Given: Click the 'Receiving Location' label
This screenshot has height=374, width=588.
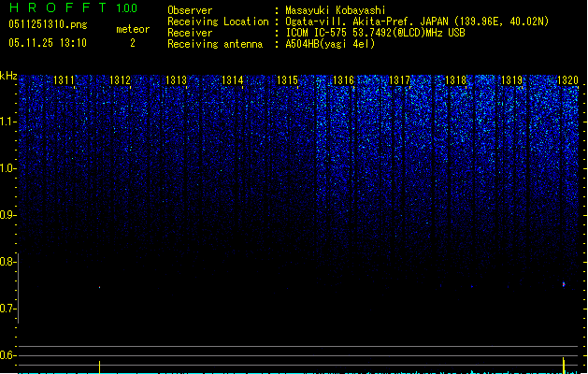Looking at the screenshot, I should tap(218, 22).
